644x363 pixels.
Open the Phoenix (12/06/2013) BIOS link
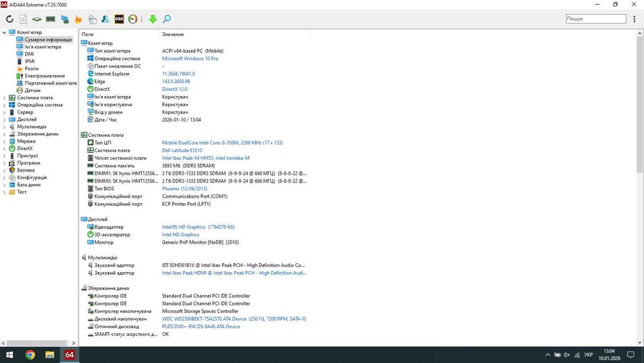pyautogui.click(x=184, y=189)
